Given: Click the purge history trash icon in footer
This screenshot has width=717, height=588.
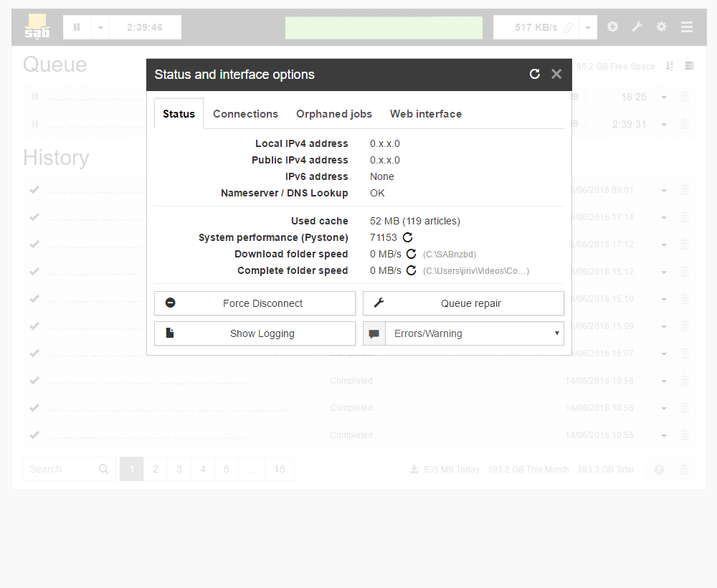Looking at the screenshot, I should [684, 469].
